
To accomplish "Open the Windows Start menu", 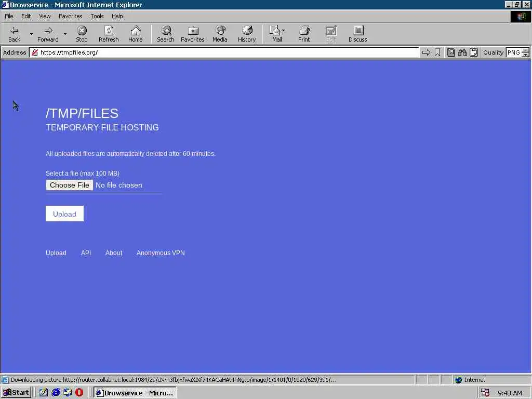I will coord(16,393).
